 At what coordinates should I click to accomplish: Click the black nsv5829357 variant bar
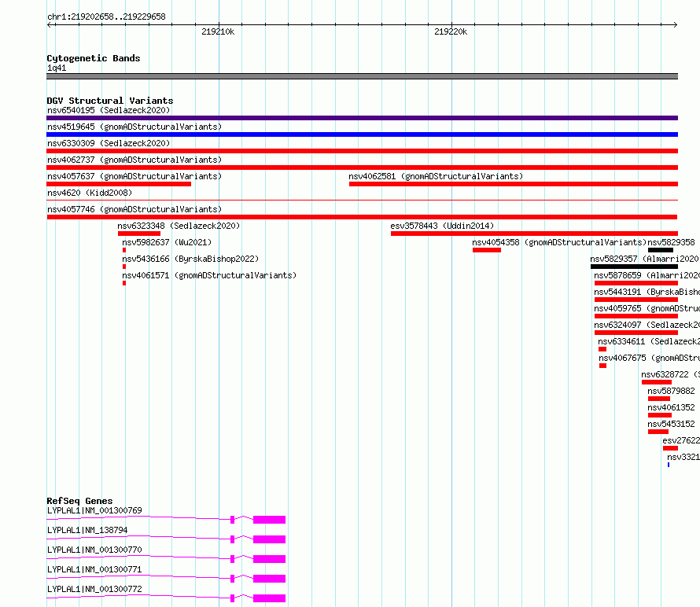click(635, 267)
